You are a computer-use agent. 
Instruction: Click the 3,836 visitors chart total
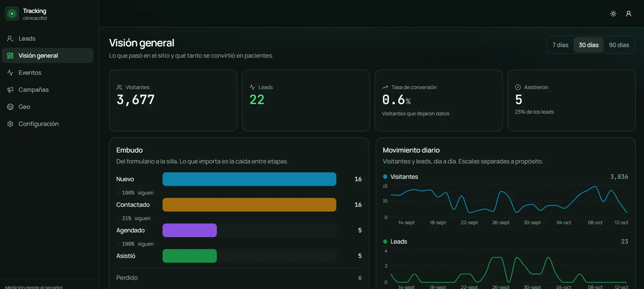click(619, 177)
